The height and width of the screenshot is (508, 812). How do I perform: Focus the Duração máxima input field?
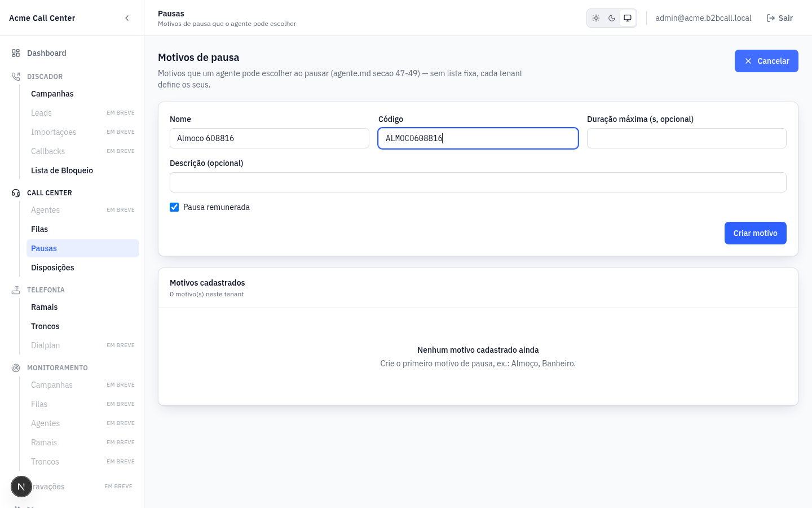686,138
